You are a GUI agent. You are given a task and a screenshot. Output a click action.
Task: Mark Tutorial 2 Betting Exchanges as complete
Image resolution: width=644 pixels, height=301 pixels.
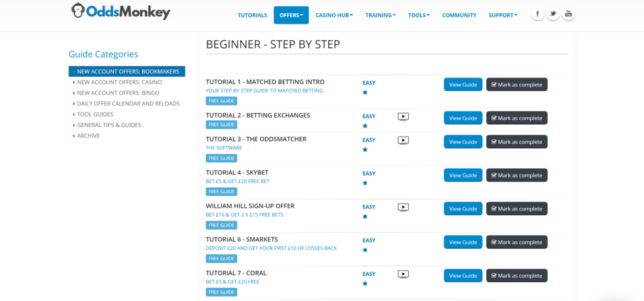(517, 118)
